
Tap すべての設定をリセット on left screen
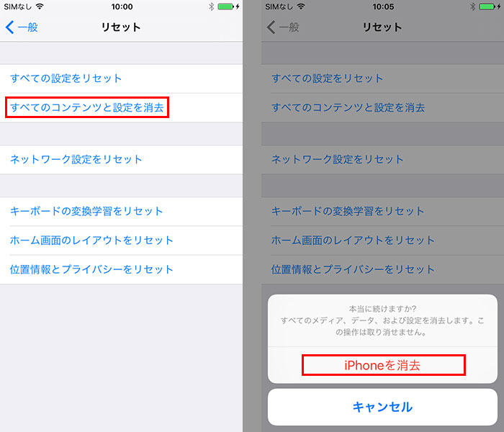[121, 78]
